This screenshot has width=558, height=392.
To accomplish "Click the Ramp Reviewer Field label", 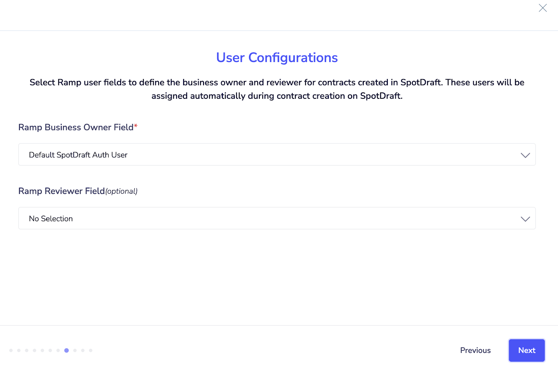I will click(x=61, y=191).
